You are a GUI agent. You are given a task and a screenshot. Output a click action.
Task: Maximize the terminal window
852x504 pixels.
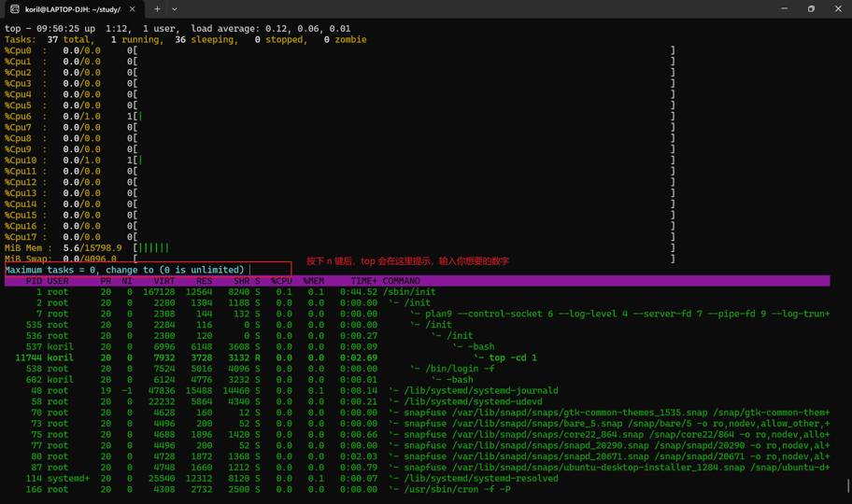pyautogui.click(x=811, y=9)
